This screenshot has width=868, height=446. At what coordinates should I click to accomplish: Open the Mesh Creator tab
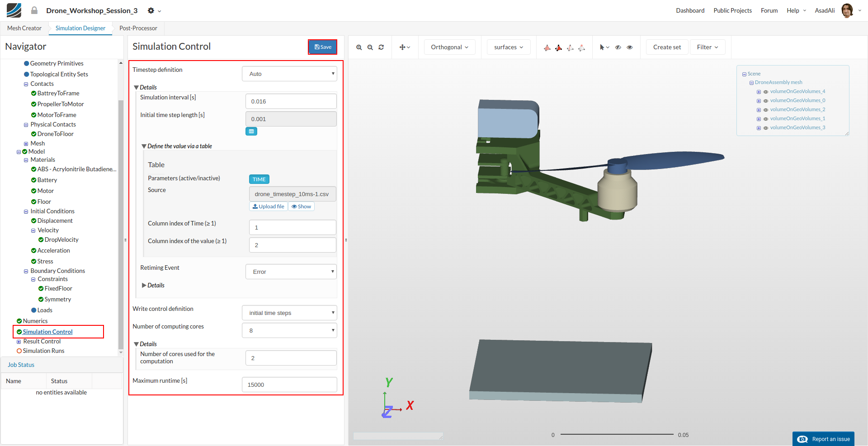[24, 28]
